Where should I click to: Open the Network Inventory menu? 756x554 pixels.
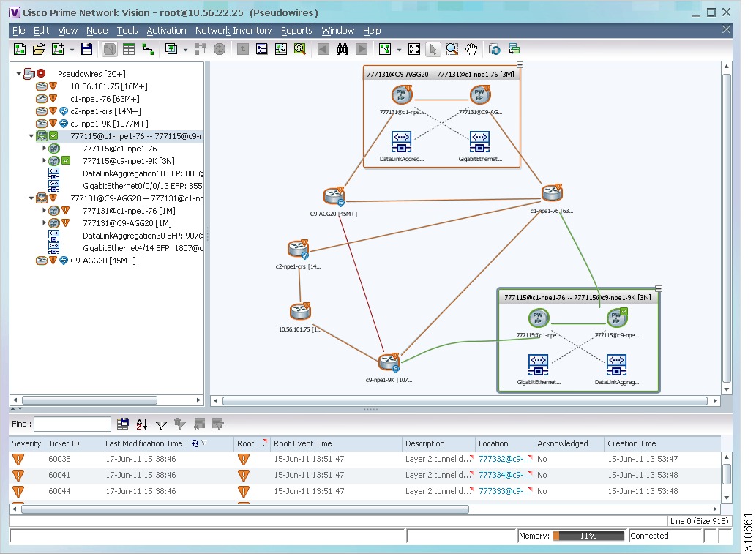[233, 31]
